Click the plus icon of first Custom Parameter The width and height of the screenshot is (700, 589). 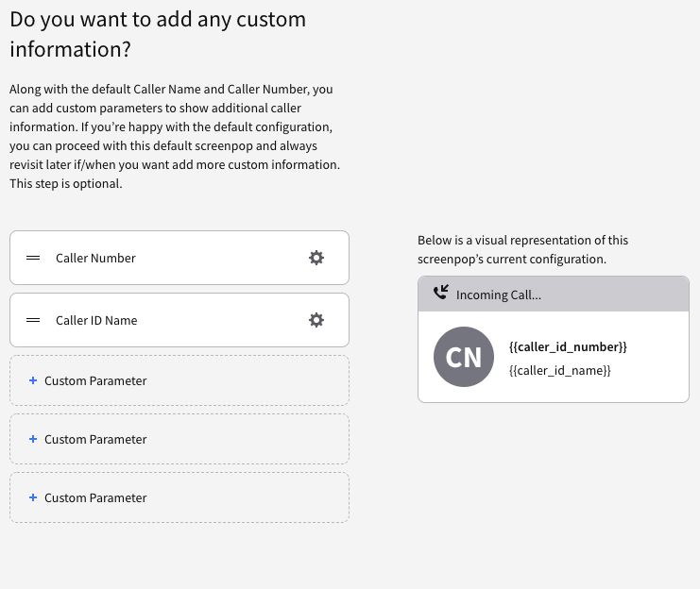tap(33, 380)
